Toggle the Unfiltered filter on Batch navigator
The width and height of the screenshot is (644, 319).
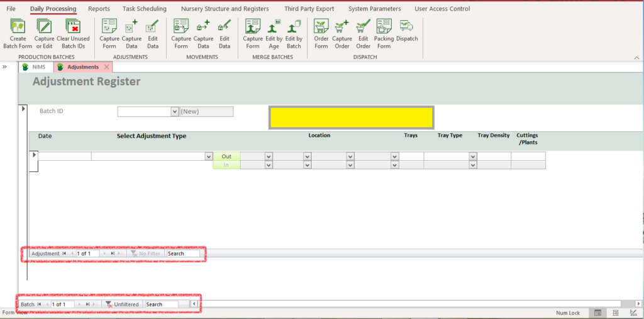(x=122, y=305)
